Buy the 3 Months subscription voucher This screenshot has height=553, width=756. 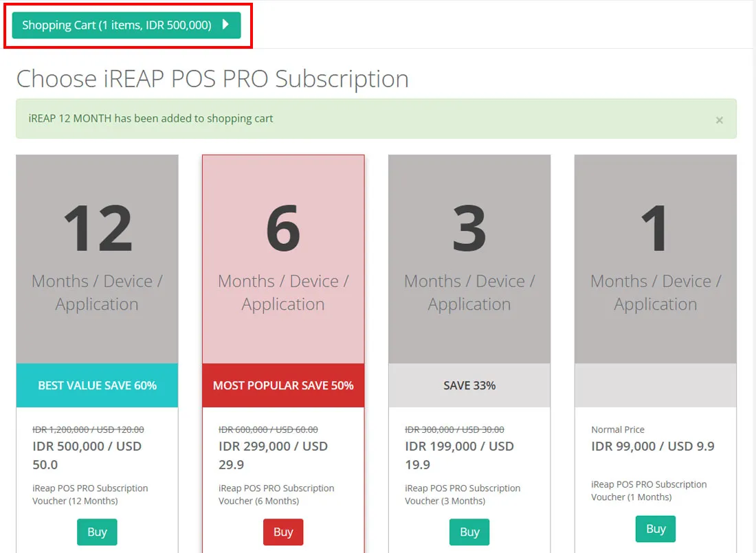[x=469, y=532]
